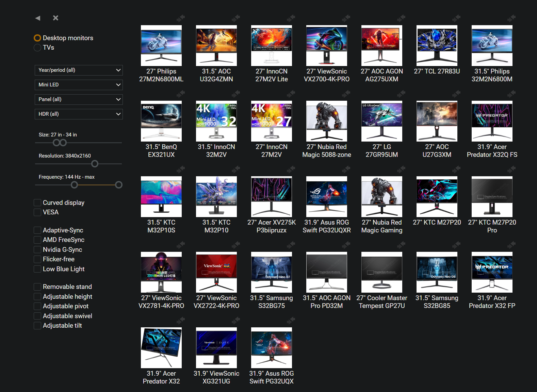Toggle the Adjustable pivot checkbox

click(37, 306)
